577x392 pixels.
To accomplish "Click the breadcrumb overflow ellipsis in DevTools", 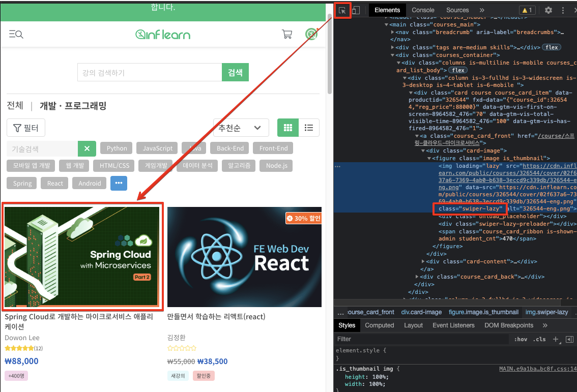I will coord(341,313).
